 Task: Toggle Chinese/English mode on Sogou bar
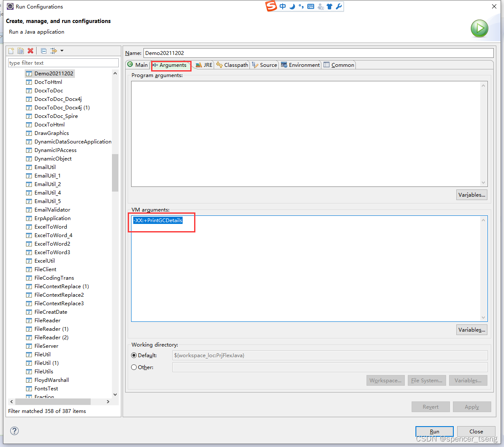pos(283,6)
